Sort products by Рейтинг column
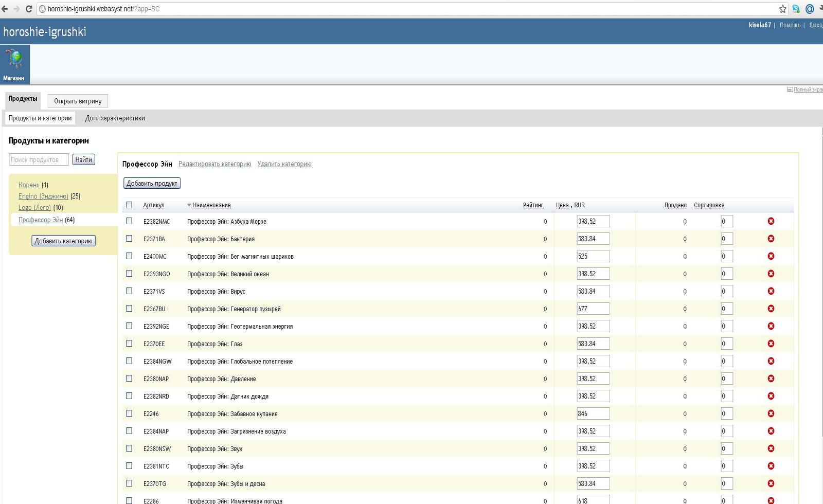Image resolution: width=823 pixels, height=504 pixels. pos(533,205)
